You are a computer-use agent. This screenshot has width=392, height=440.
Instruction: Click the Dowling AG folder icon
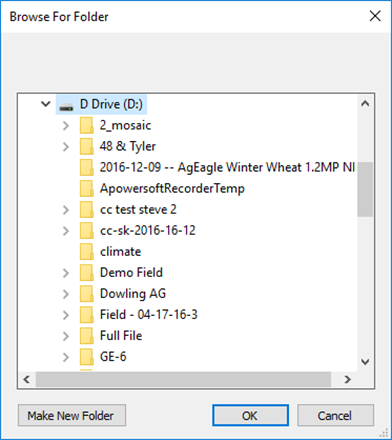[87, 294]
